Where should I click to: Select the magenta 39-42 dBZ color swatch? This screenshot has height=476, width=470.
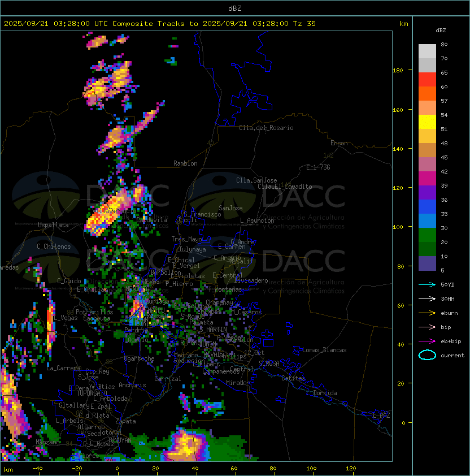427,179
